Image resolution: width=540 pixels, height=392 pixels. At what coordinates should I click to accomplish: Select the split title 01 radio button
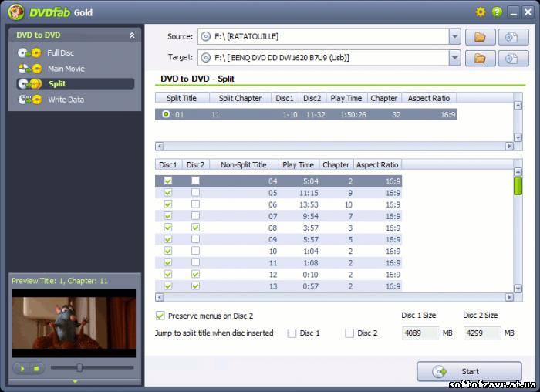pyautogui.click(x=166, y=114)
